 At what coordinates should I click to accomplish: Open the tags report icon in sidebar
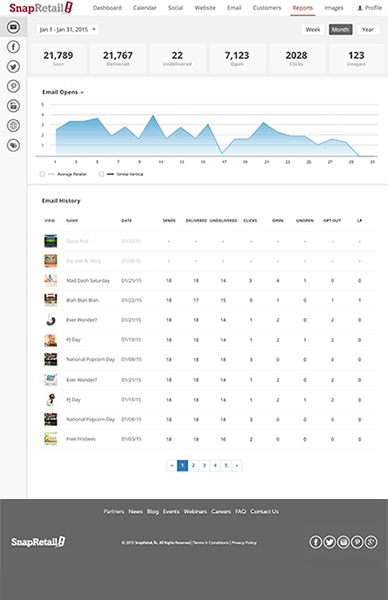coord(13,145)
